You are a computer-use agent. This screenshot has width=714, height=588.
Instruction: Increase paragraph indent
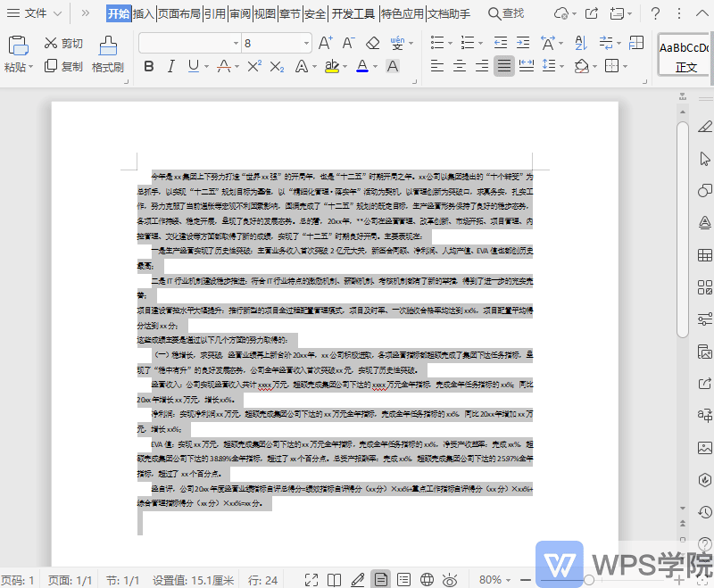(523, 43)
